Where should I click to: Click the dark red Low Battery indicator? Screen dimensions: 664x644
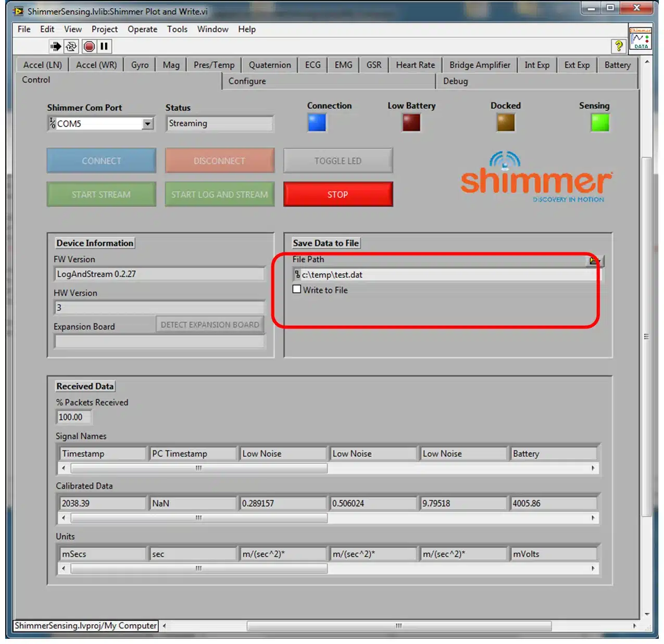click(411, 123)
